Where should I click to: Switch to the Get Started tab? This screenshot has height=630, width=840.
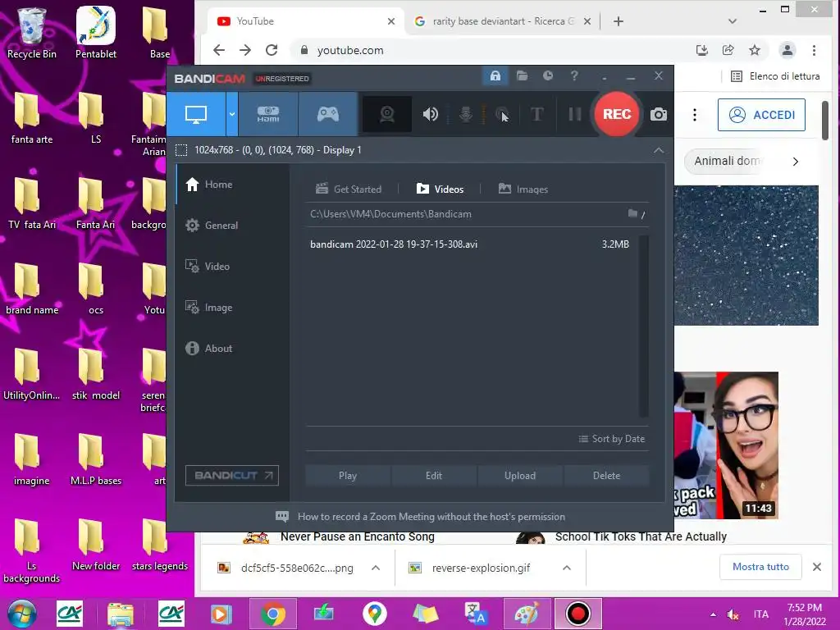pyautogui.click(x=349, y=189)
